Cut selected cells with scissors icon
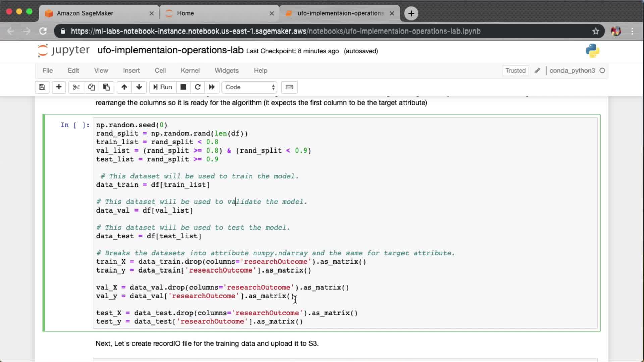Screen dimensions: 644x362 [x=76, y=87]
